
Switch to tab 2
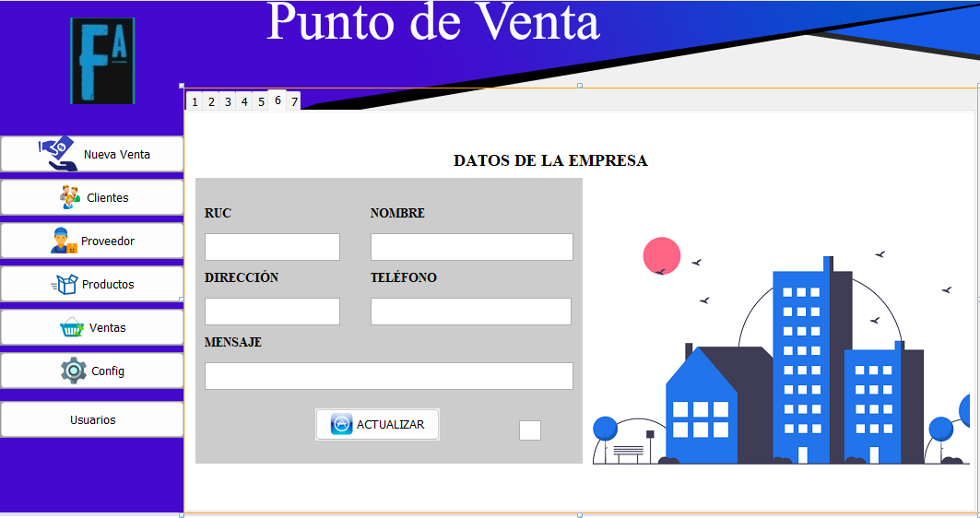pos(211,102)
